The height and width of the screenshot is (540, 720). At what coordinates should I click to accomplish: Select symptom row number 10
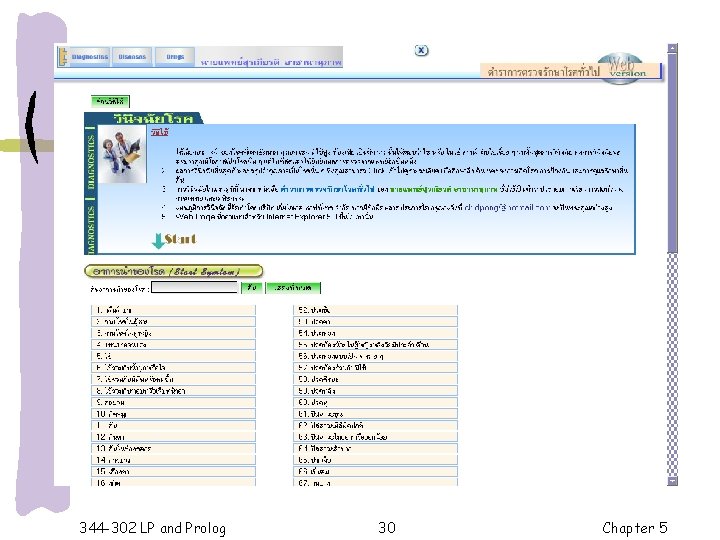pyautogui.click(x=173, y=414)
